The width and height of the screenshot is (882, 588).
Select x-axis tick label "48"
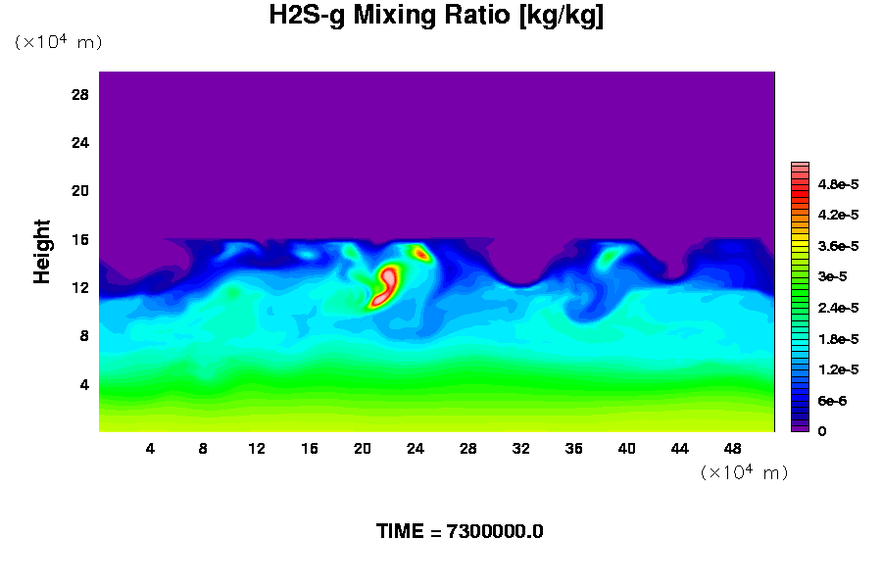732,449
